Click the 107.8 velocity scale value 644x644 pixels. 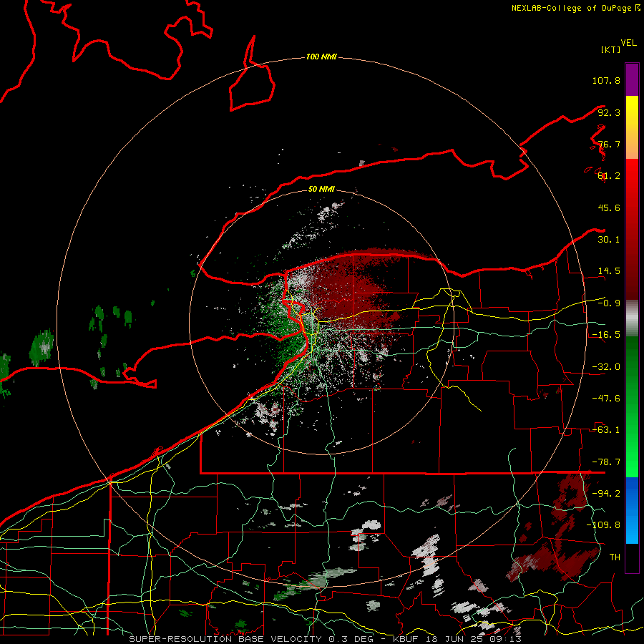pos(606,80)
